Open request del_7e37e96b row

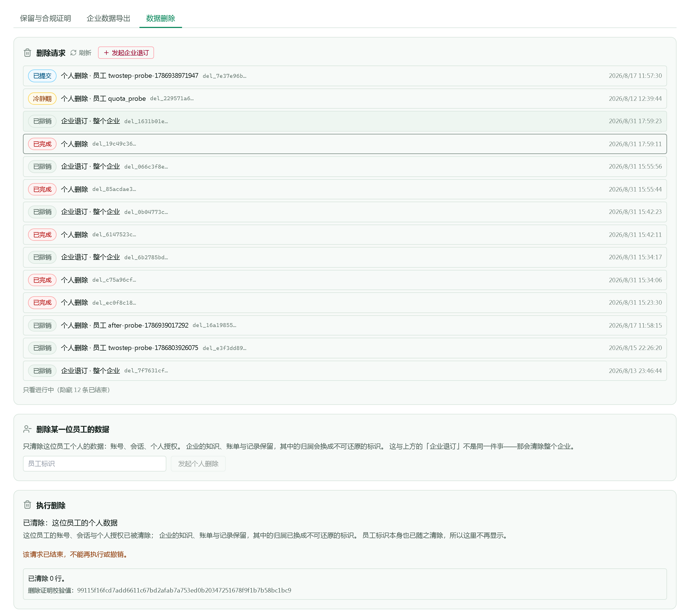click(345, 76)
